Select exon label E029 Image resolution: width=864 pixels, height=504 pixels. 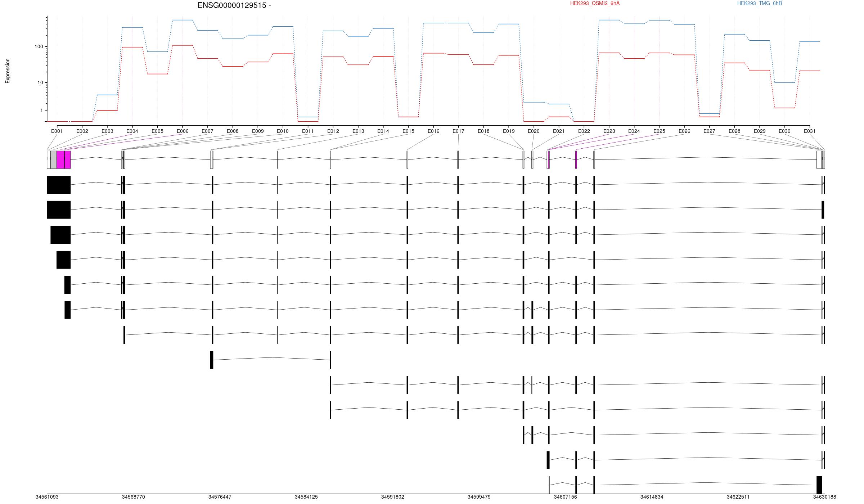coord(760,131)
